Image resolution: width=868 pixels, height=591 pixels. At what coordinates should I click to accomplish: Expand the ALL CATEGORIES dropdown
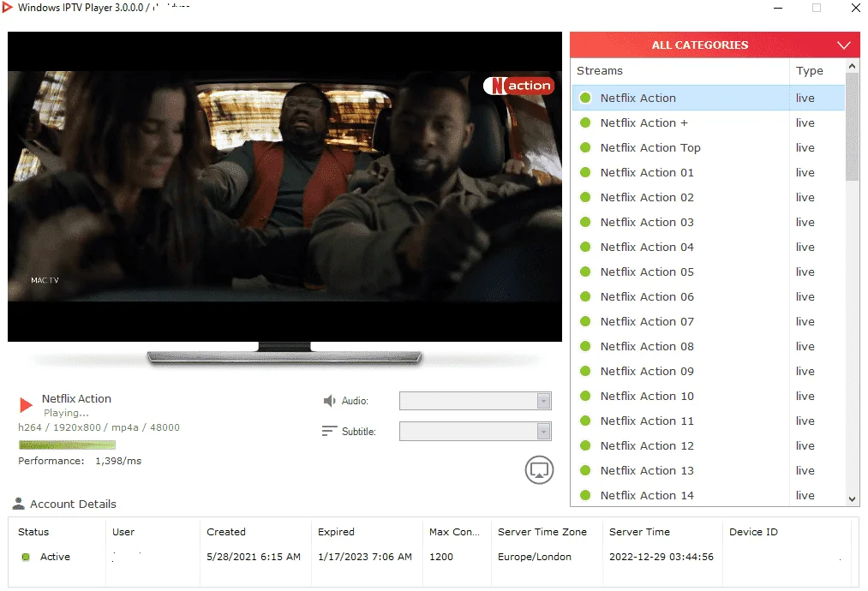(x=715, y=45)
